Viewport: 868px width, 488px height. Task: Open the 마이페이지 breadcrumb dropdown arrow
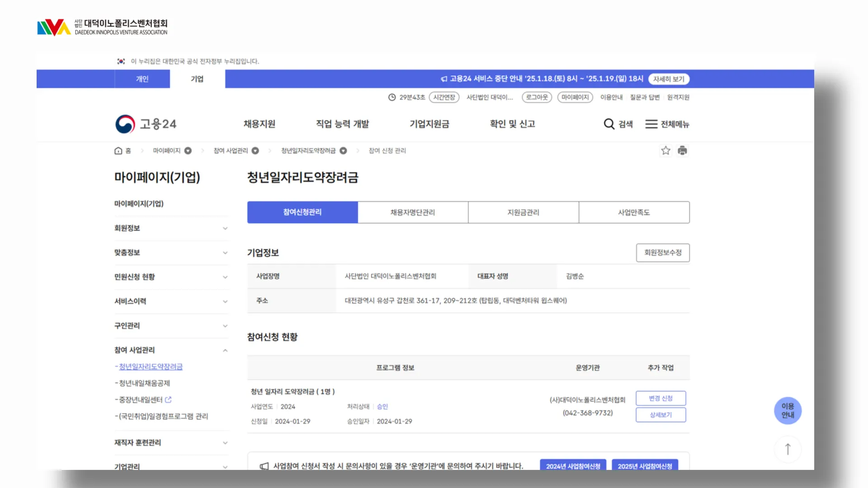[188, 150]
